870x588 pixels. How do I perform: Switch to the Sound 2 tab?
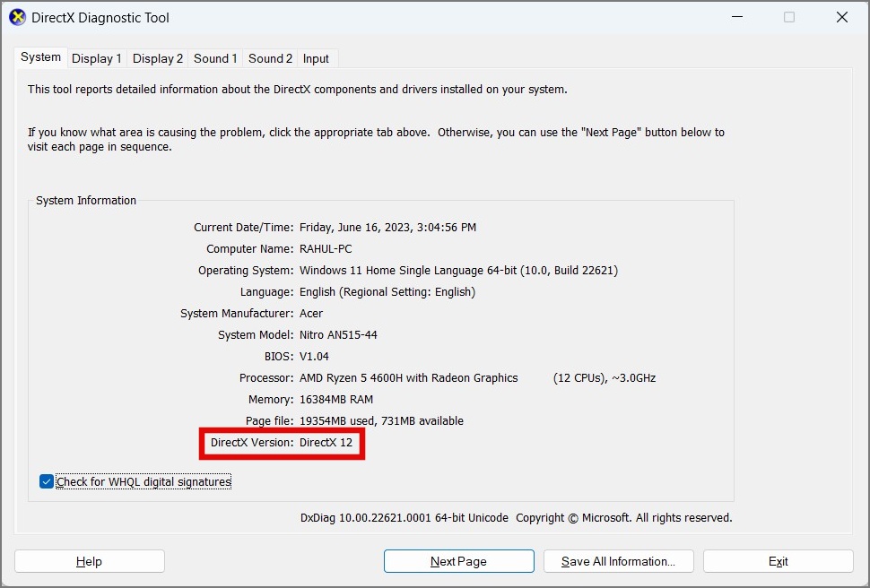pyautogui.click(x=270, y=58)
